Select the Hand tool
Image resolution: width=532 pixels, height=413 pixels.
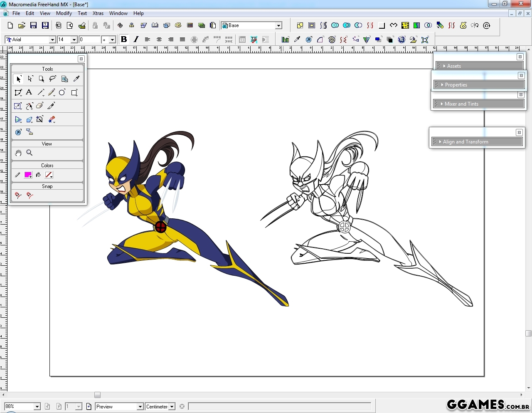18,153
